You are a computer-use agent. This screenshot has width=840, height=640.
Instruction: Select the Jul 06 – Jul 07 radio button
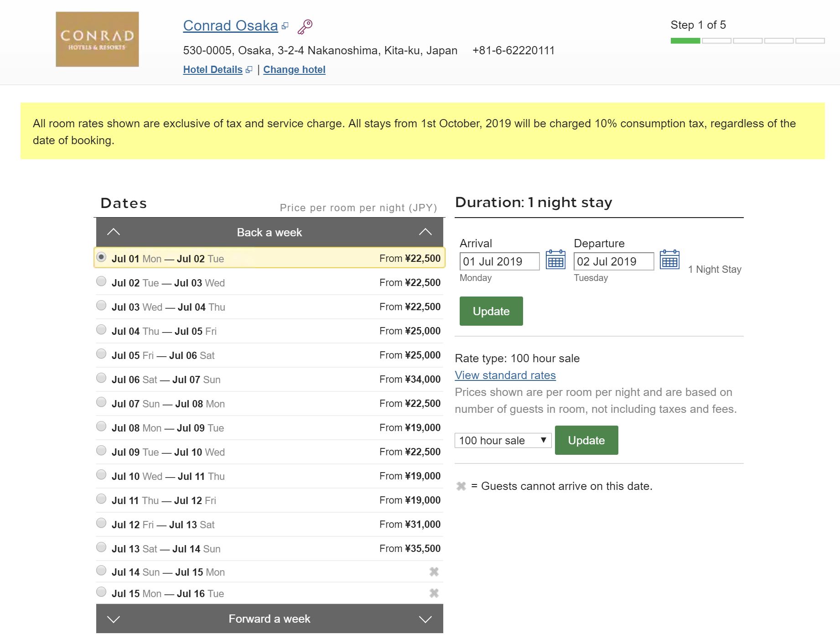[101, 378]
